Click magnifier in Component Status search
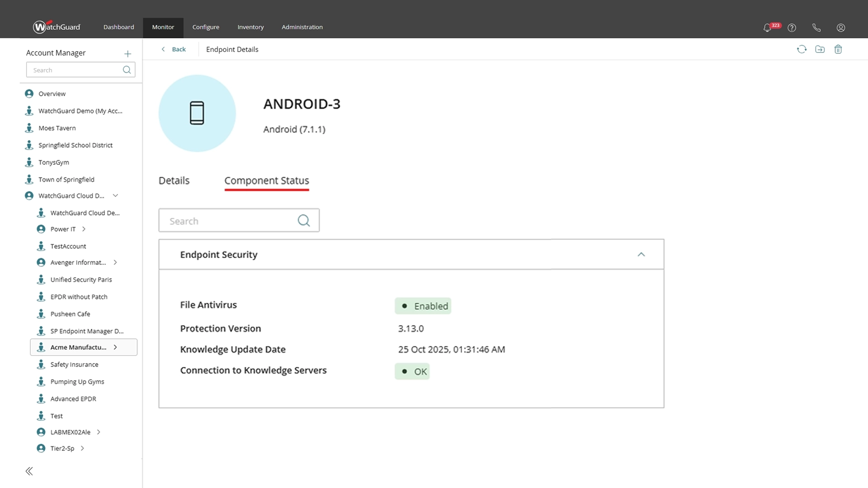This screenshot has width=868, height=488. [304, 221]
